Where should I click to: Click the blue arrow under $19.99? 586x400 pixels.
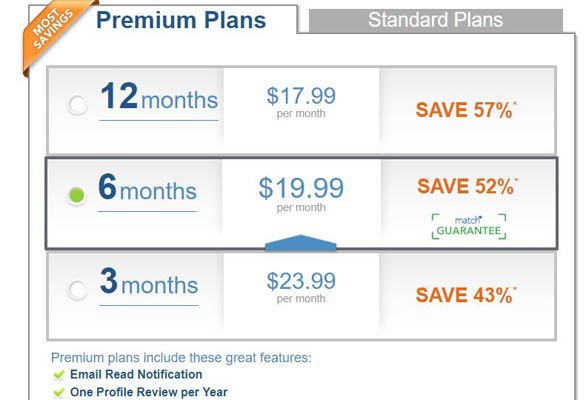click(300, 243)
